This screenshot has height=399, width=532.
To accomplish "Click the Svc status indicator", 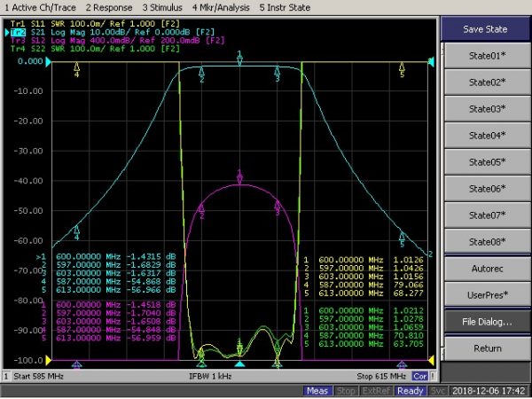I will click(x=437, y=391).
